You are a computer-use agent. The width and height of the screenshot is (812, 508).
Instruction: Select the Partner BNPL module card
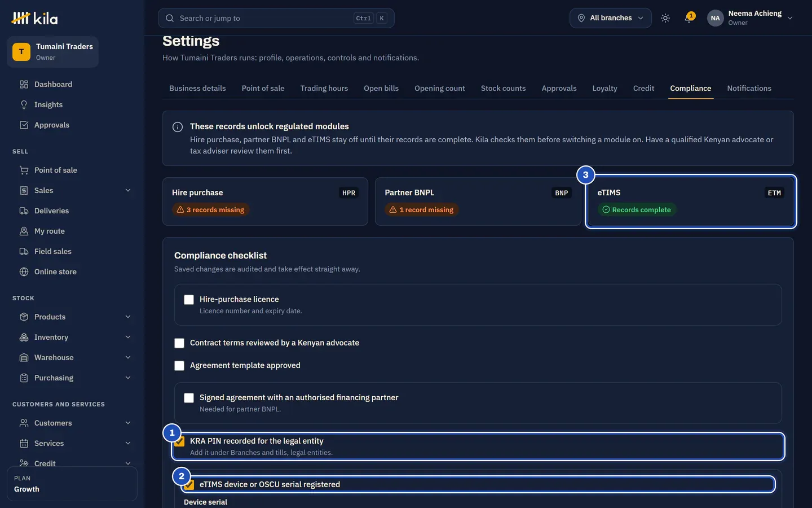478,202
